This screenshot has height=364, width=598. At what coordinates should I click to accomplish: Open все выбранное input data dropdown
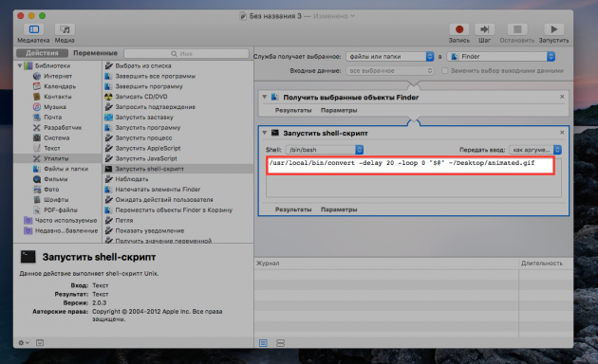point(390,70)
